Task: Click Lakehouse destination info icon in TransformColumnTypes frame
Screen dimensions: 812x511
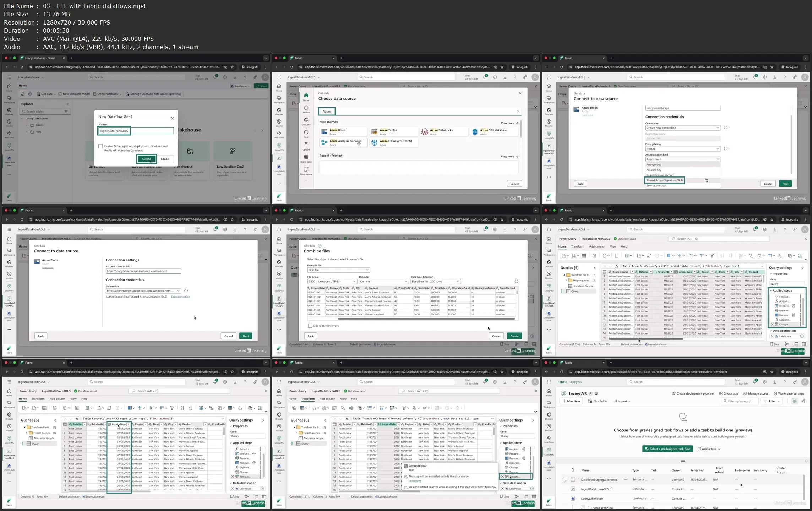Action: click(802, 336)
